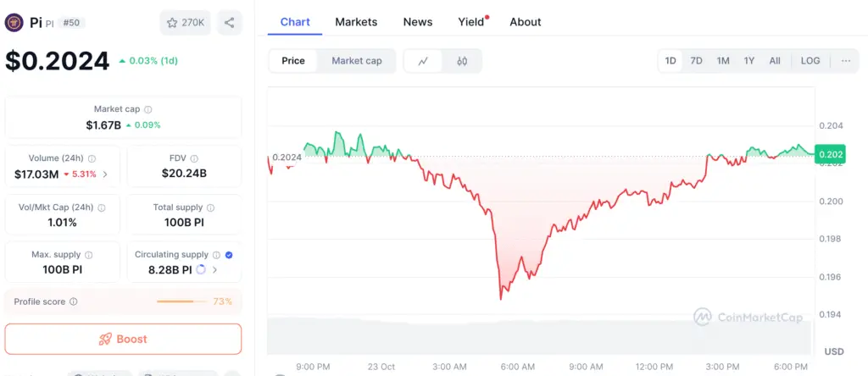Select the 7D time range
This screenshot has width=868, height=376.
(696, 61)
